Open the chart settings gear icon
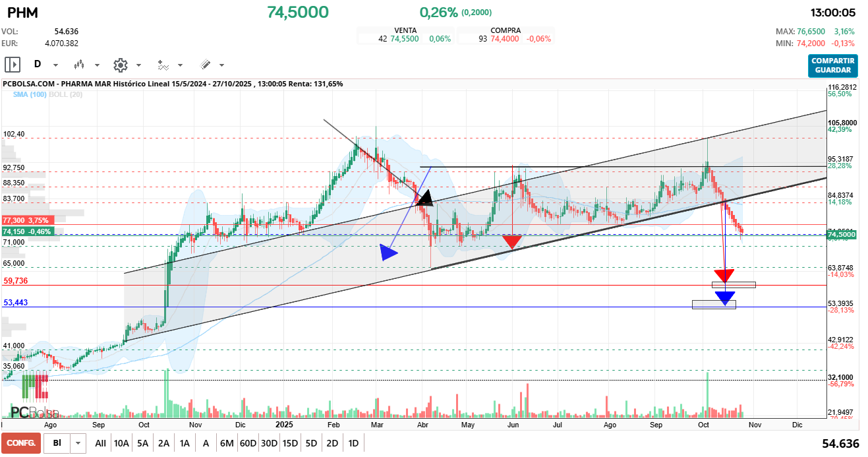Image resolution: width=868 pixels, height=457 pixels. point(120,65)
